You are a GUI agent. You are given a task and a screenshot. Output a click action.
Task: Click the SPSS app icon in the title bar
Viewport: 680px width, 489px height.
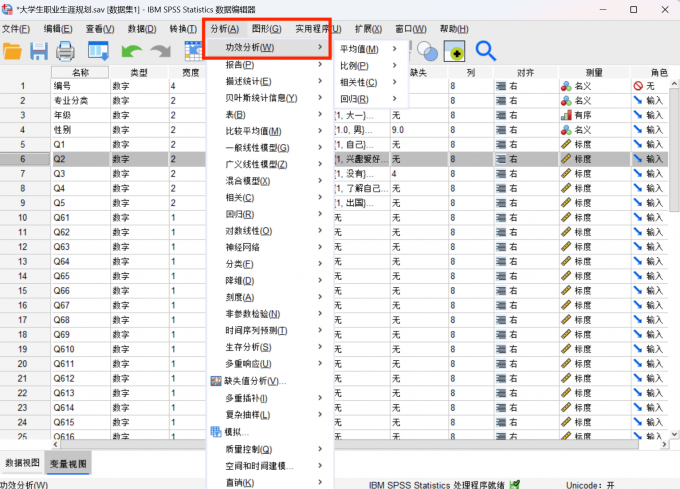point(7,9)
